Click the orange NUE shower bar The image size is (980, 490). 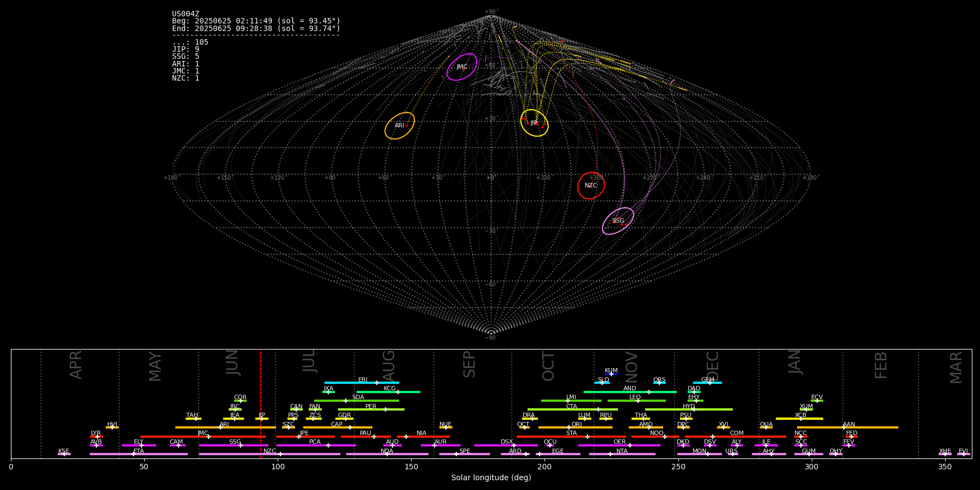pyautogui.click(x=446, y=427)
